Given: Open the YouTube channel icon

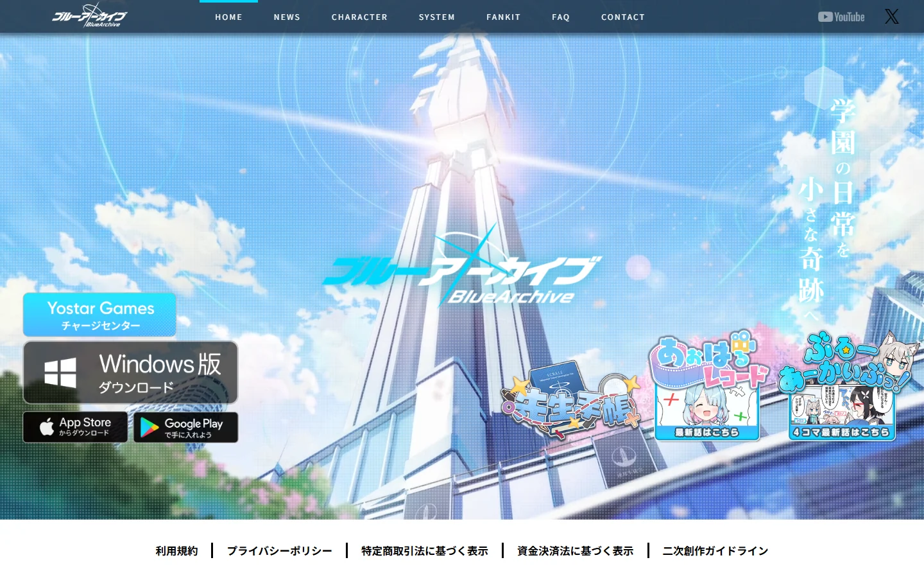Looking at the screenshot, I should 841,17.
